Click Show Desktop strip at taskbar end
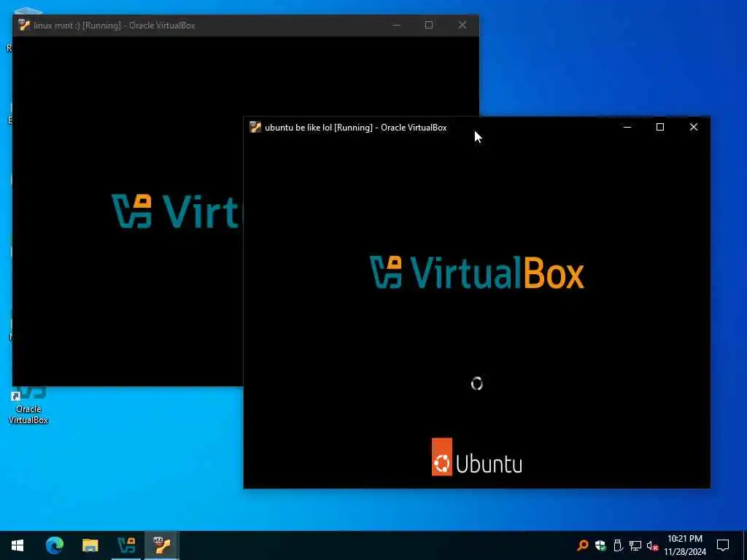The image size is (747, 560). click(744, 545)
